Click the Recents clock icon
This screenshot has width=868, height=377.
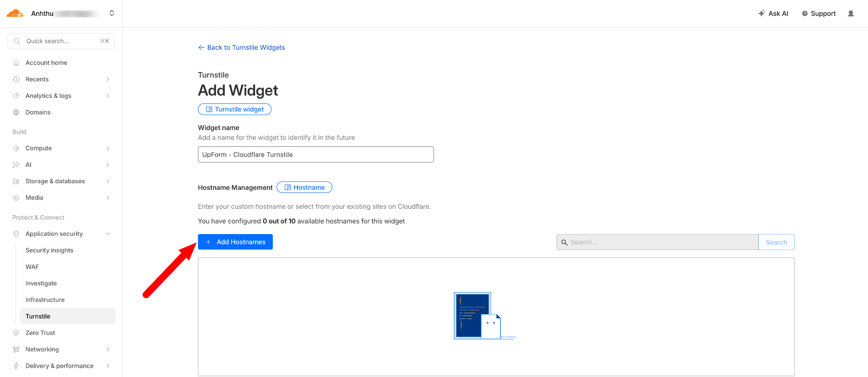16,79
